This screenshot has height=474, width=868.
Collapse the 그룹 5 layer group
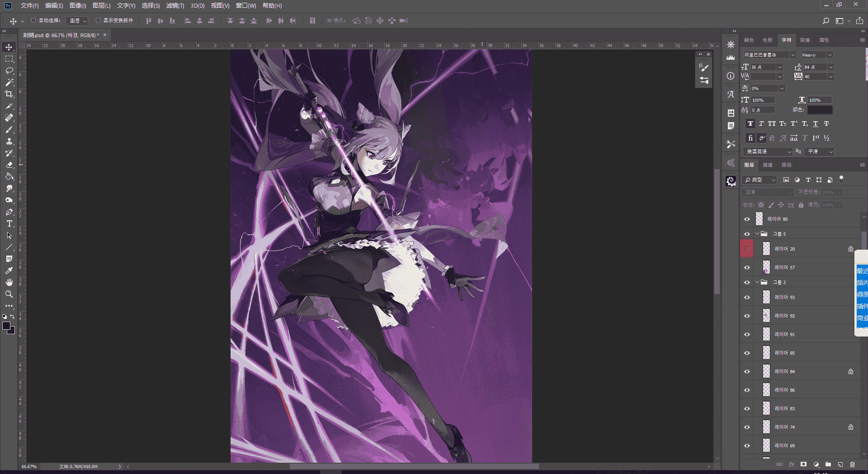[x=757, y=234]
